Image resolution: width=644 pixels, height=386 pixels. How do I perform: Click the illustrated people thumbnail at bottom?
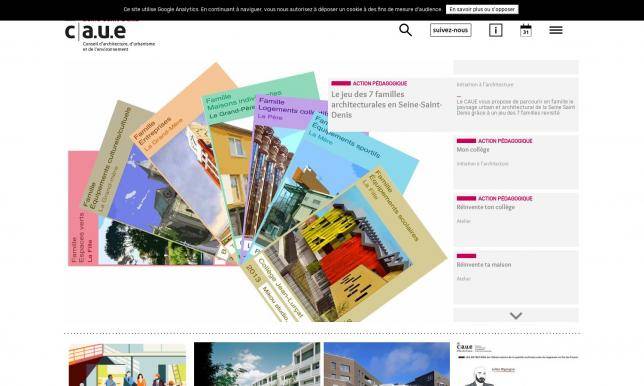tap(127, 365)
